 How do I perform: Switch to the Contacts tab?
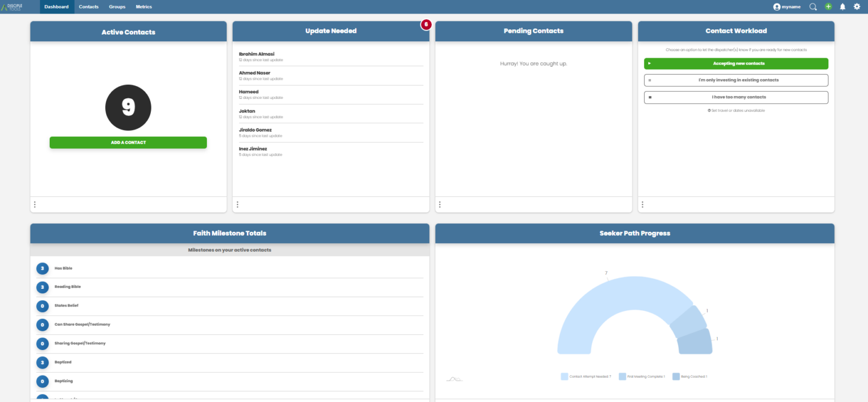pyautogui.click(x=88, y=6)
